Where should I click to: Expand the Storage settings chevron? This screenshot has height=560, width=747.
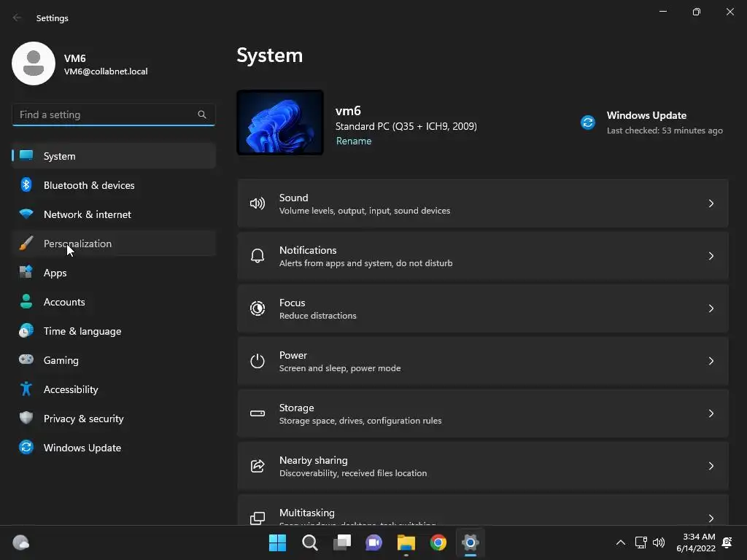[x=711, y=413]
